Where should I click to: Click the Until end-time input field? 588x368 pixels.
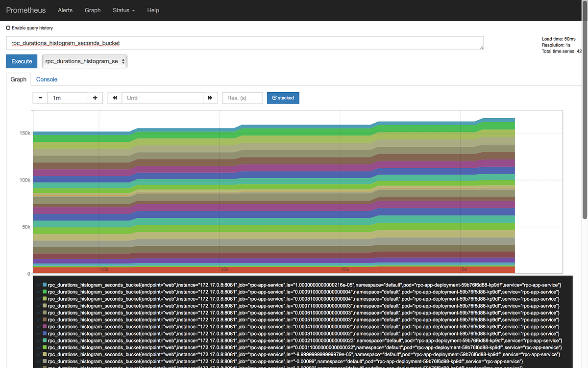[162, 98]
